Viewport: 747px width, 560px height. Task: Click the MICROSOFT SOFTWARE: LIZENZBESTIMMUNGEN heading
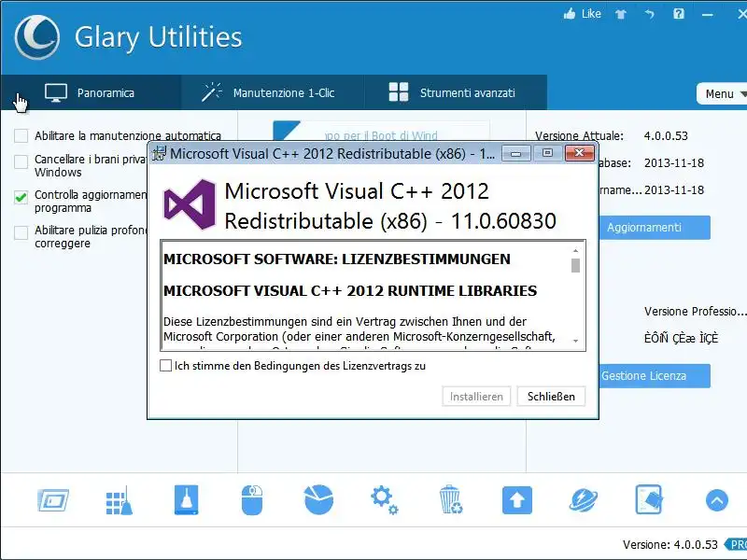point(337,259)
